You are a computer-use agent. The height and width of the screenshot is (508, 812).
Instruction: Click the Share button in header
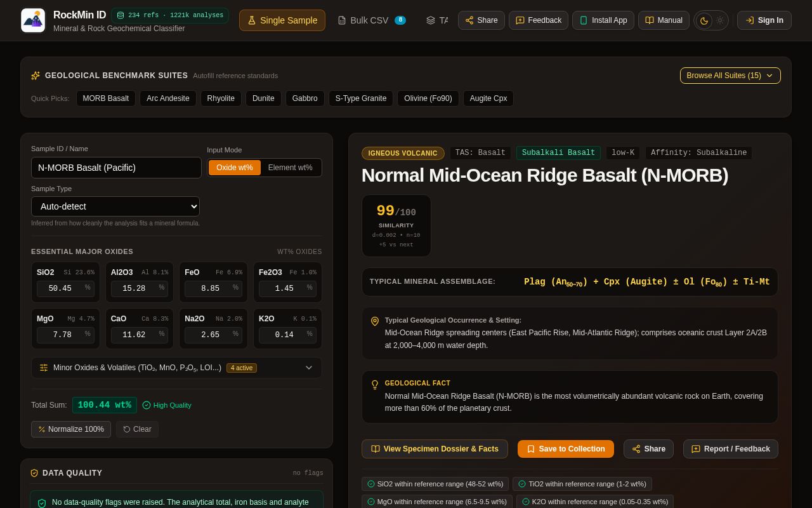pyautogui.click(x=481, y=20)
